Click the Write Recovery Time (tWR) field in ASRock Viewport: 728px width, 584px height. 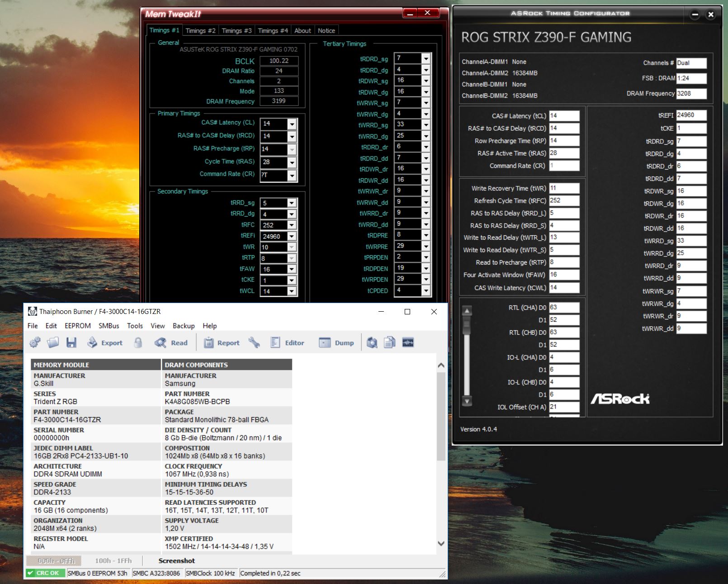[x=564, y=188]
